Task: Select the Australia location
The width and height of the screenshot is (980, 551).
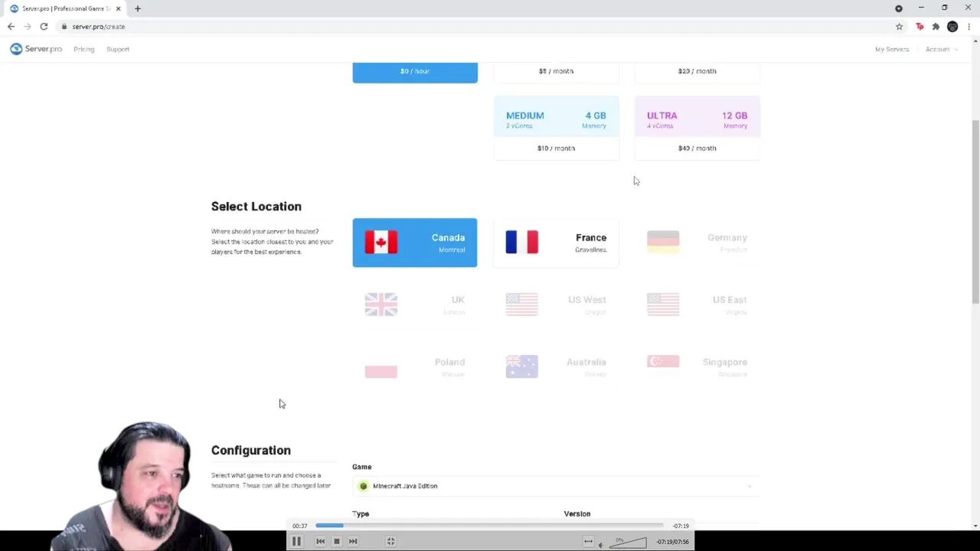Action: click(556, 367)
